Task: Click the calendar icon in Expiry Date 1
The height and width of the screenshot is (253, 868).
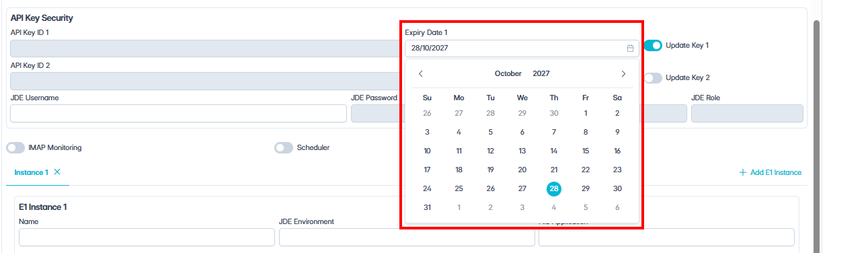Action: (630, 48)
